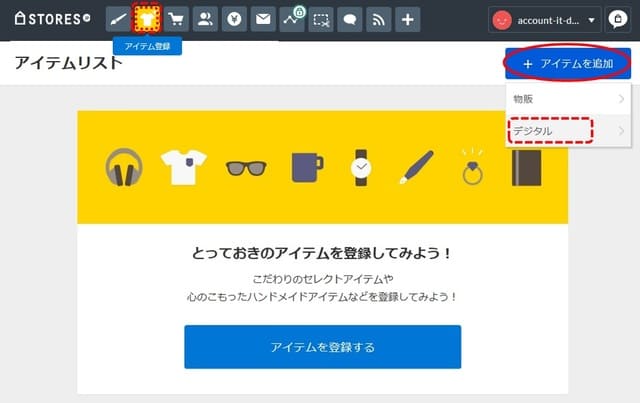640x403 pixels.
Task: Click the notebook illustration in banner
Action: (527, 167)
